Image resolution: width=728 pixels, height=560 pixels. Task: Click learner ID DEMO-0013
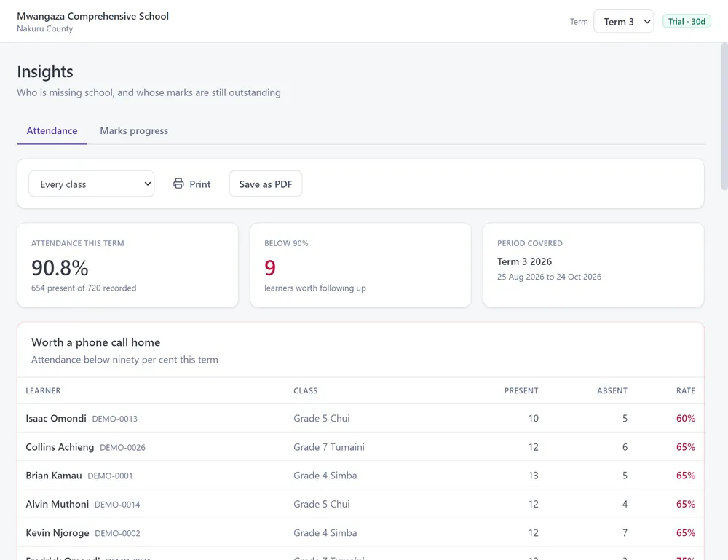coord(115,419)
